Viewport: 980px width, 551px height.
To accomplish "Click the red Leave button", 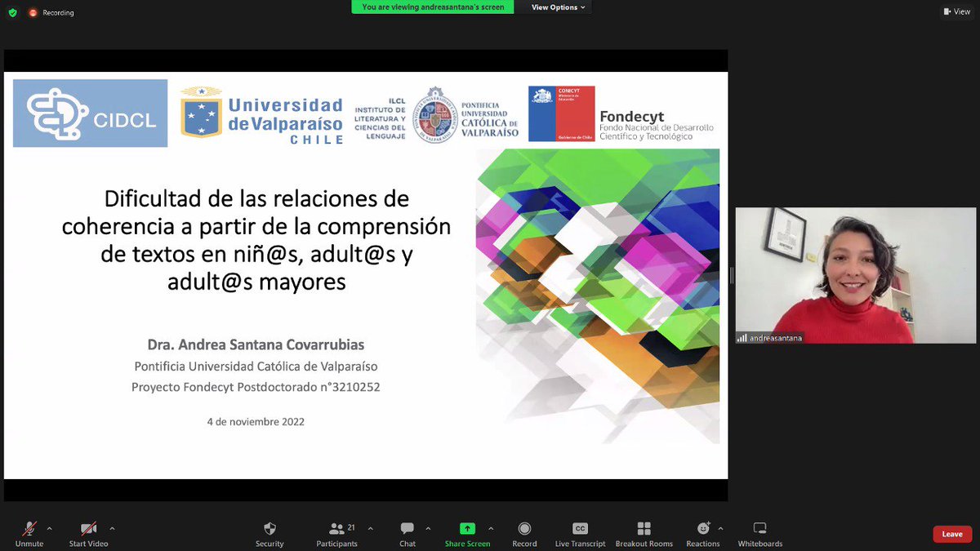I will 952,534.
